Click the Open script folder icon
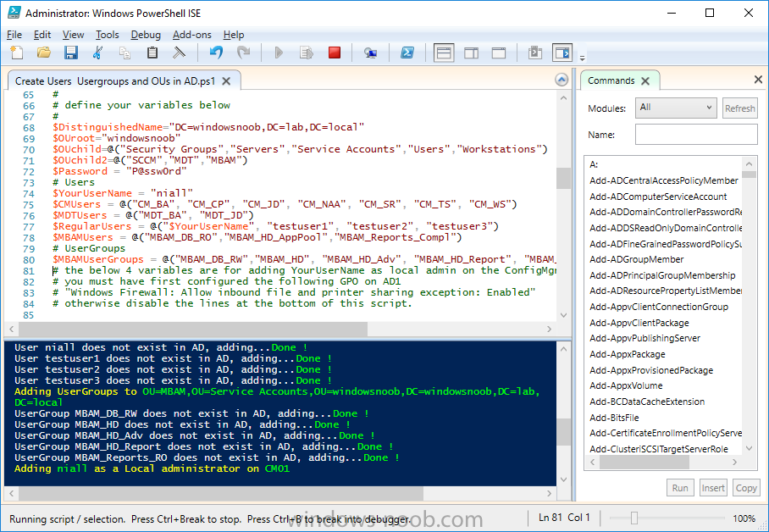Viewport: 769px width, 532px height. [x=44, y=53]
